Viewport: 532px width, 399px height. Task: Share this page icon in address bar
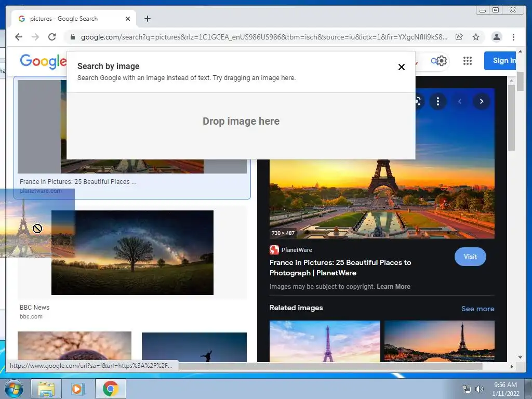pos(459,37)
